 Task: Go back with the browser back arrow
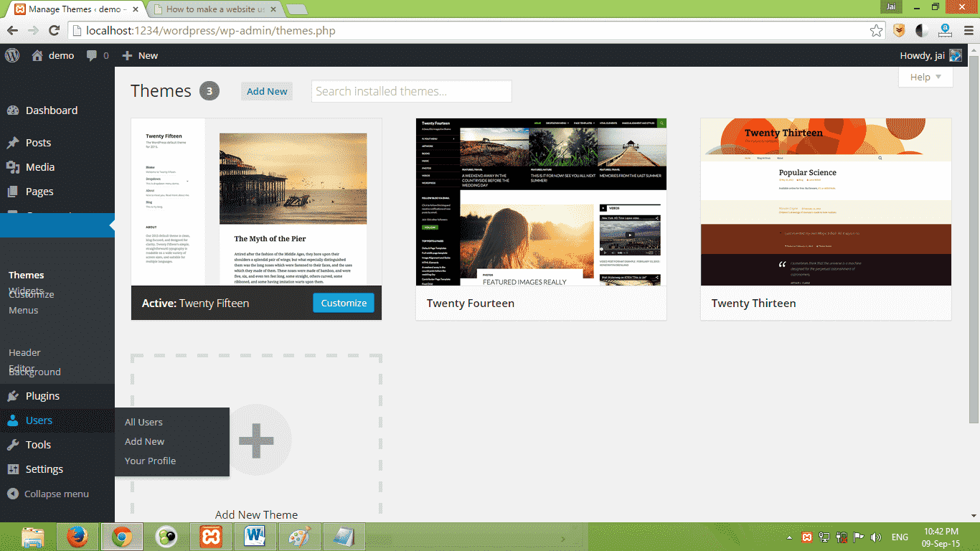tap(12, 31)
